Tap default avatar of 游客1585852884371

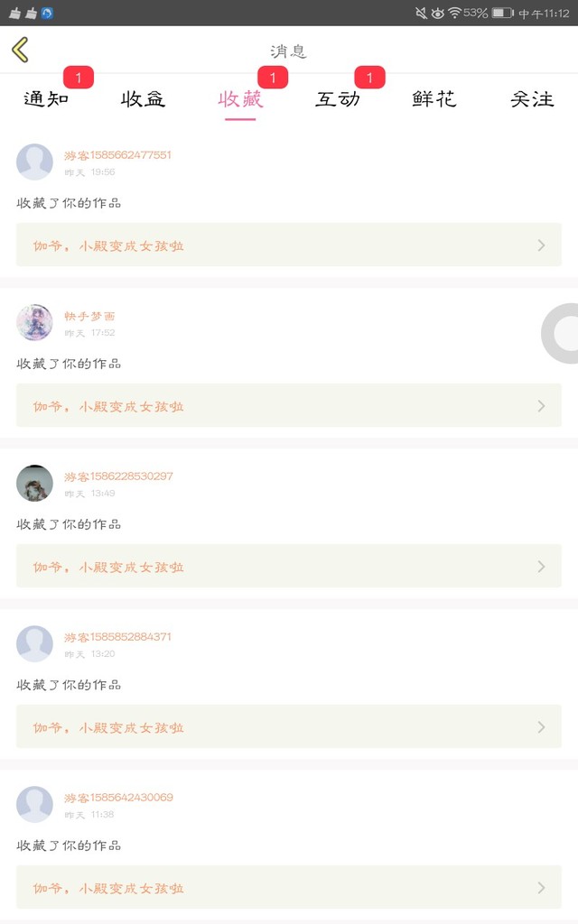[34, 644]
